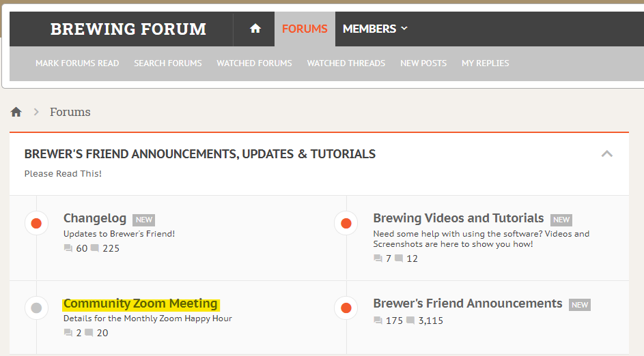This screenshot has width=644, height=356.
Task: Open the Members dropdown menu
Action: (x=375, y=29)
